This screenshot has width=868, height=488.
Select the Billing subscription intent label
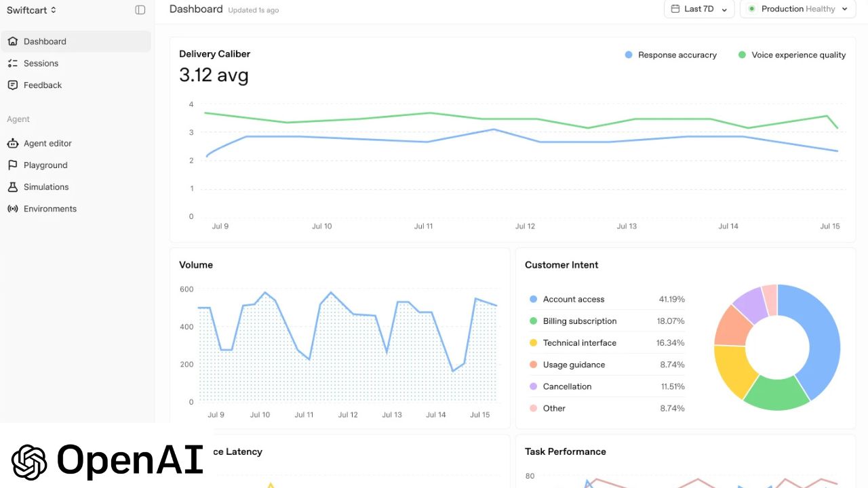point(580,321)
